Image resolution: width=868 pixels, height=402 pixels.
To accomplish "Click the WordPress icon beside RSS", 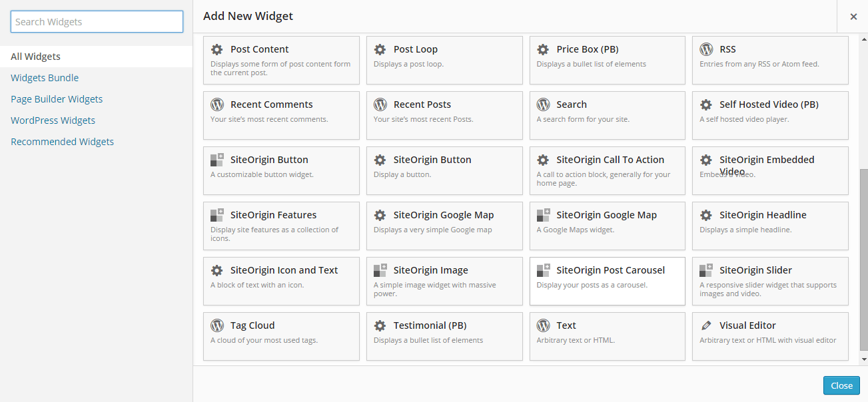I will (x=706, y=49).
